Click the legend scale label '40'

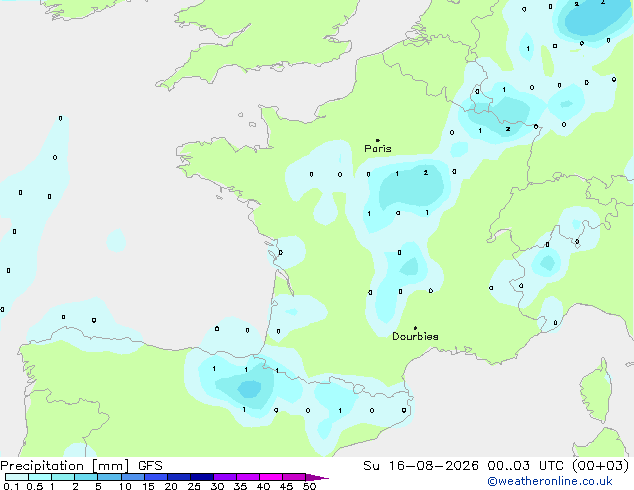click(263, 486)
